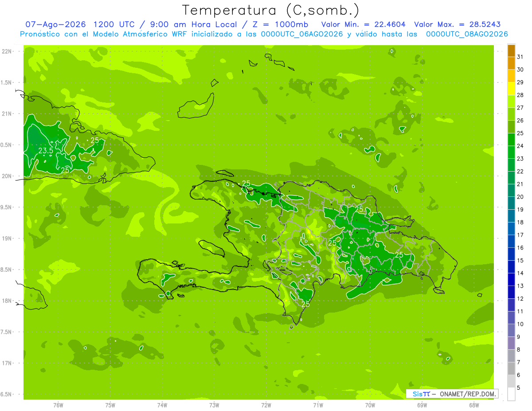Click the "6.5N" latitude axis label
This screenshot has width=532, height=411.
tap(6, 394)
